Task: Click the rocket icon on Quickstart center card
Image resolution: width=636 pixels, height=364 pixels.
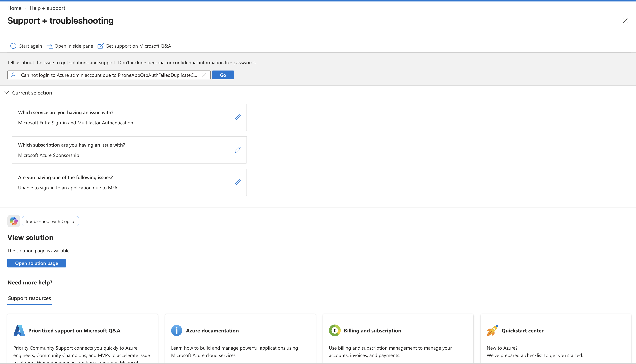Action: point(492,330)
